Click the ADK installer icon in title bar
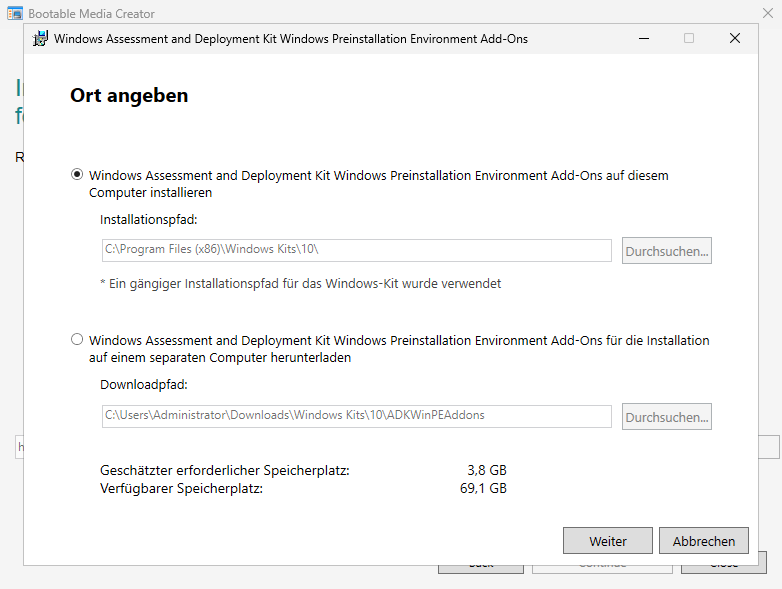 point(40,38)
